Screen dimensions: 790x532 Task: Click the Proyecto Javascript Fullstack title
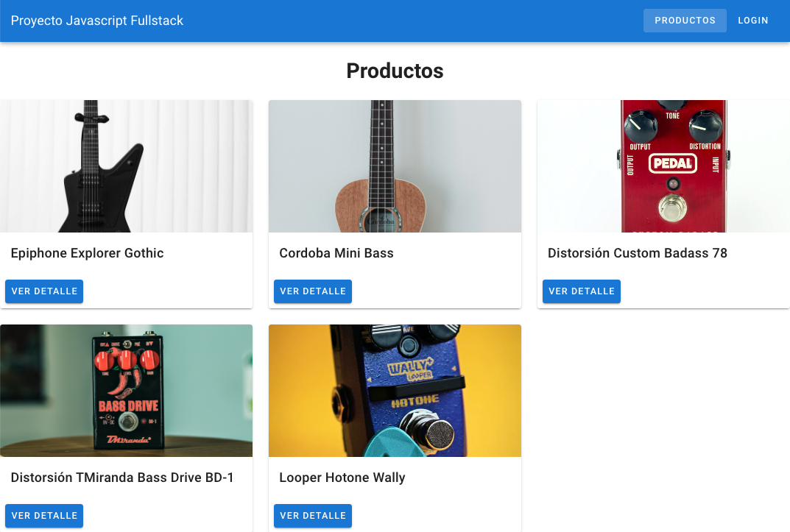[x=96, y=21]
